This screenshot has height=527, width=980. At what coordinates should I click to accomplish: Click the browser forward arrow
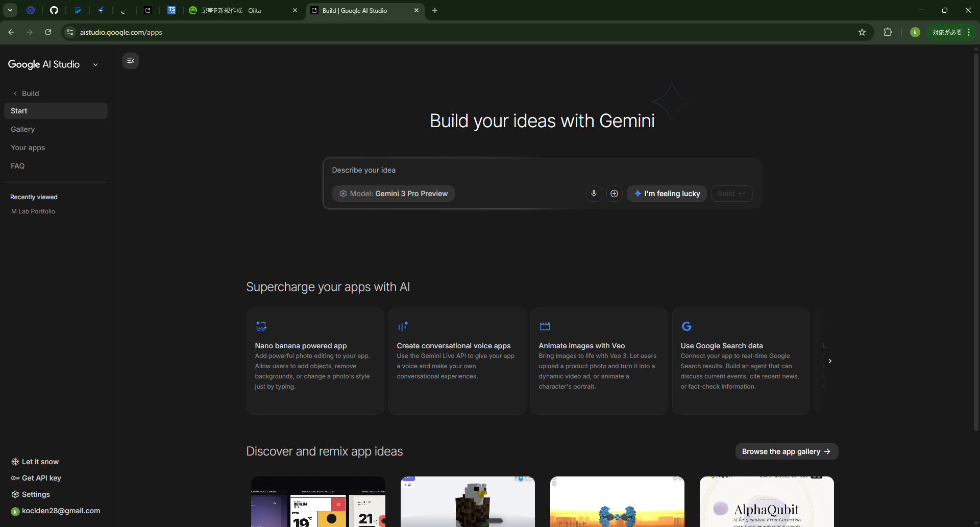pos(30,32)
